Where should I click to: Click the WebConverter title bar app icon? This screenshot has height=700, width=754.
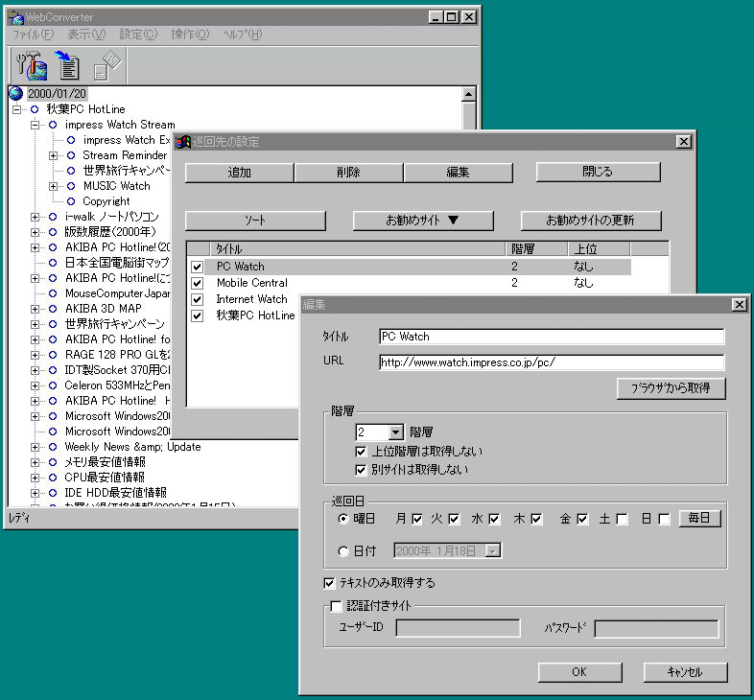tap(15, 16)
